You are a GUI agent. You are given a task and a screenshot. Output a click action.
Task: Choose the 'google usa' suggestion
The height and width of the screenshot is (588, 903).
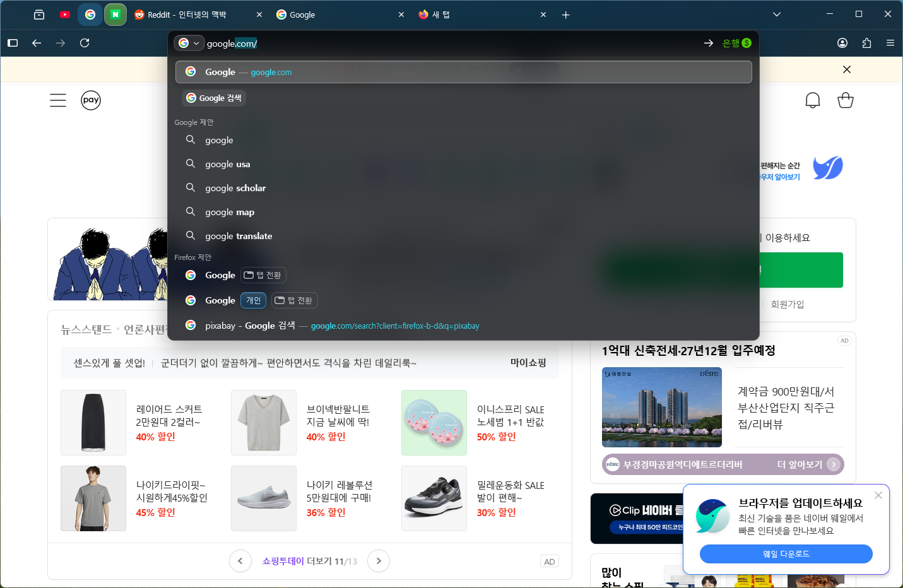[x=464, y=164]
